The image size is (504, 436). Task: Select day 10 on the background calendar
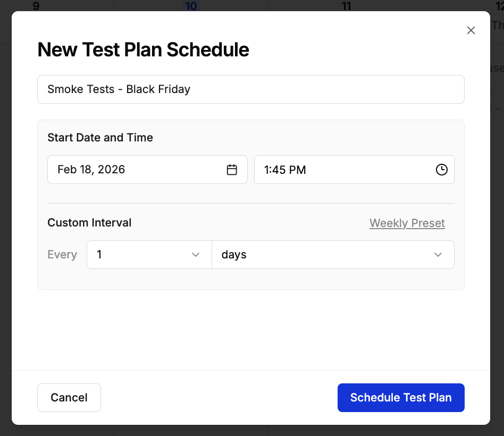[190, 6]
